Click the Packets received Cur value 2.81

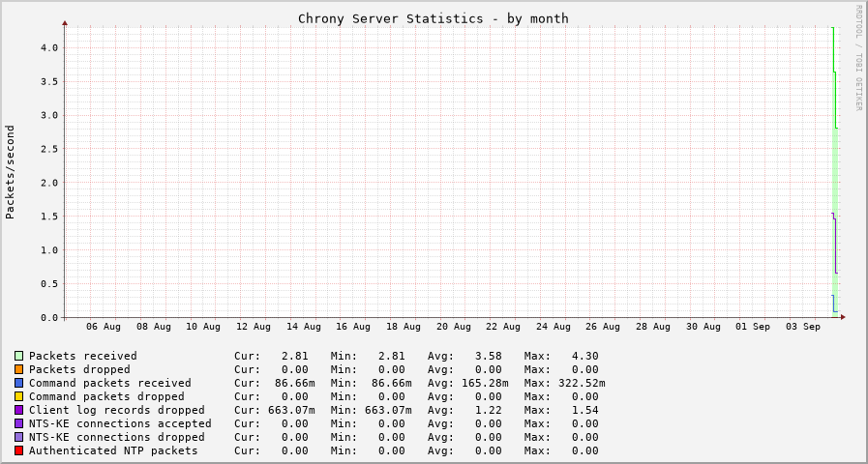tap(295, 356)
